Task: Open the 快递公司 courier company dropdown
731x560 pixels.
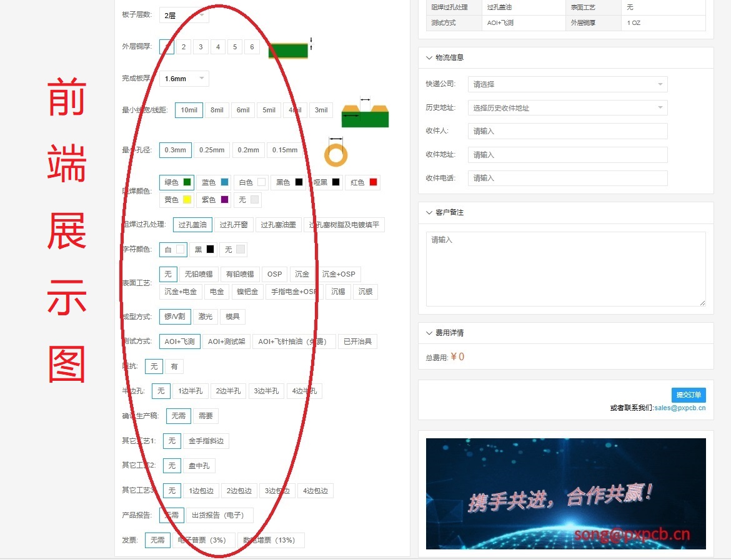Action: [567, 84]
